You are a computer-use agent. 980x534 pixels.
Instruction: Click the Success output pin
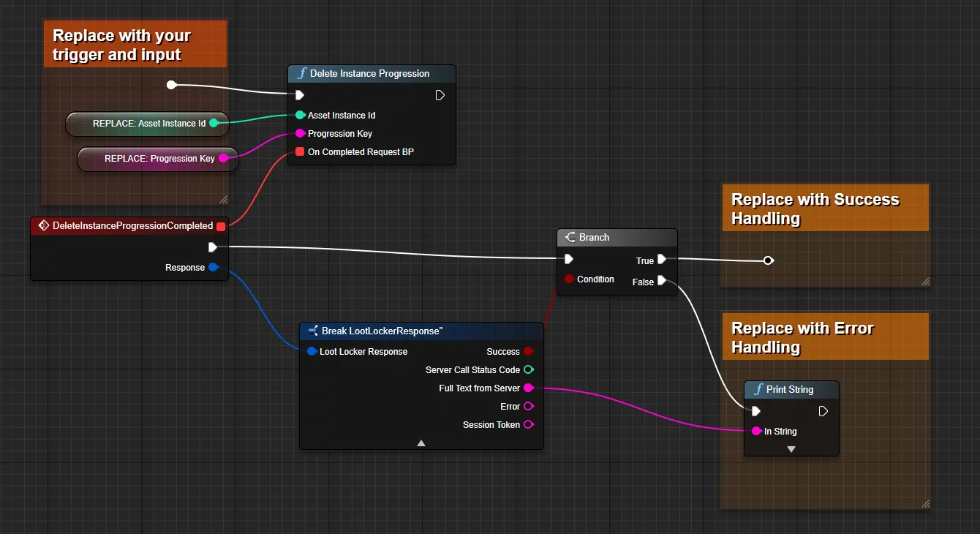click(529, 351)
